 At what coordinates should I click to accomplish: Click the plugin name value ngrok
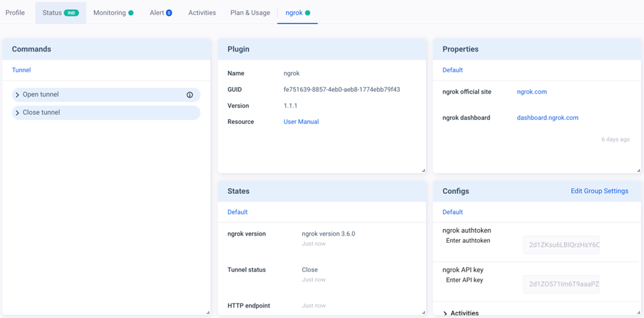(x=293, y=73)
